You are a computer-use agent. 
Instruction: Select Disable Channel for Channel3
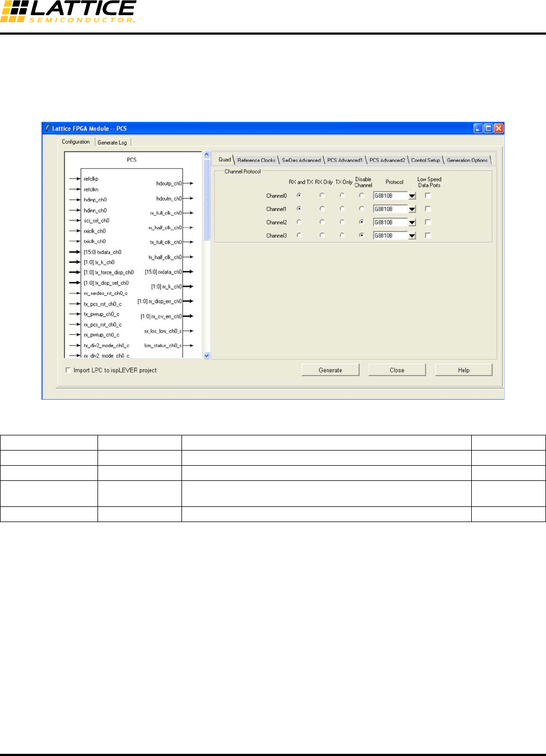[361, 235]
